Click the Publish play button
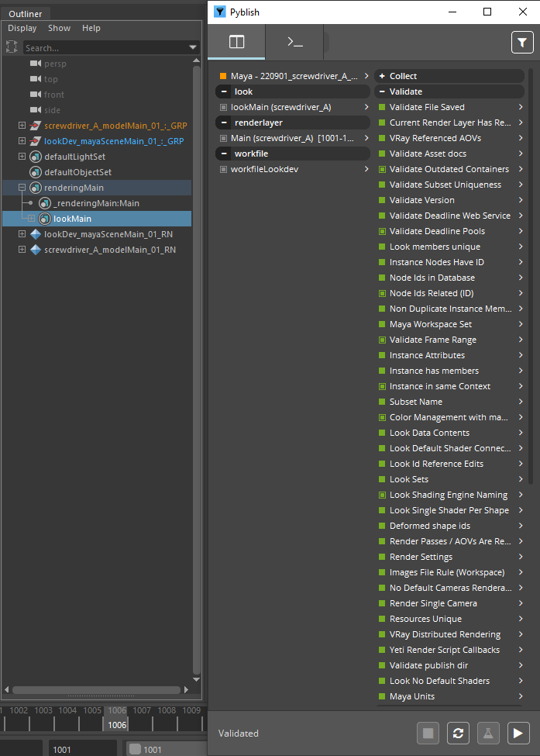The height and width of the screenshot is (756, 540). tap(518, 734)
